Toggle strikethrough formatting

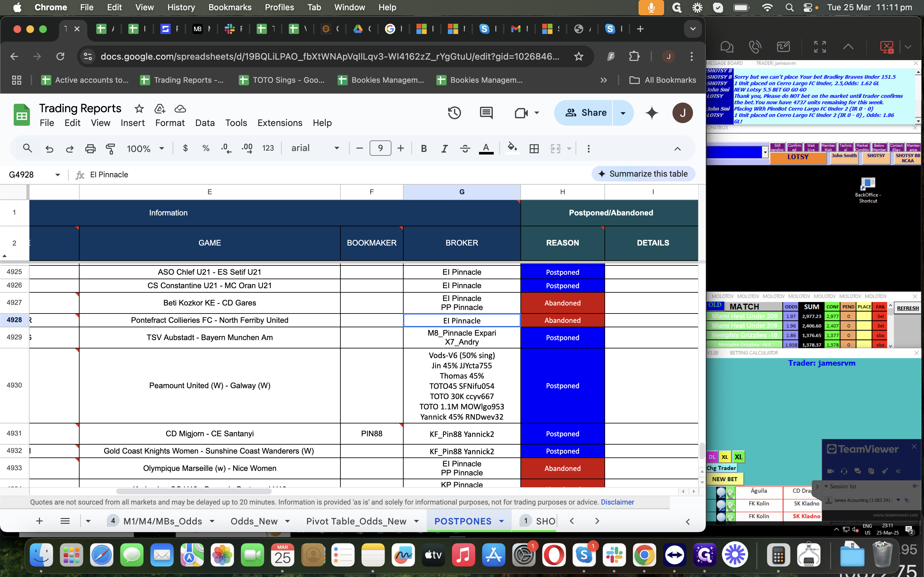coord(465,148)
